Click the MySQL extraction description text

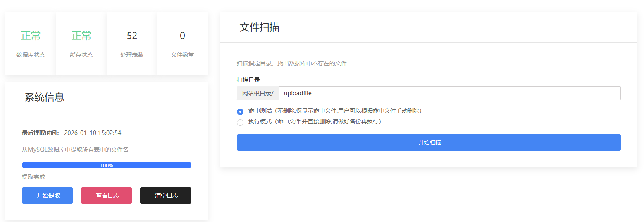tap(75, 150)
